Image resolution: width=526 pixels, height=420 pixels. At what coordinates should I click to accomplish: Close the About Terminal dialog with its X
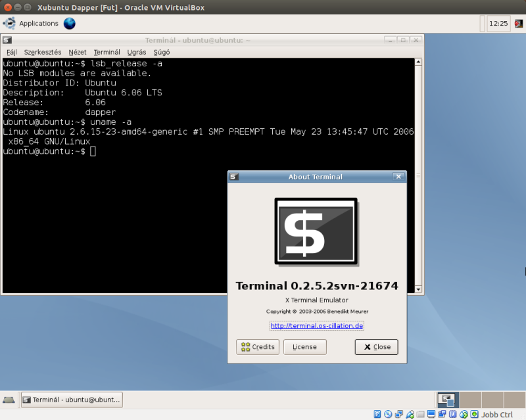[398, 177]
